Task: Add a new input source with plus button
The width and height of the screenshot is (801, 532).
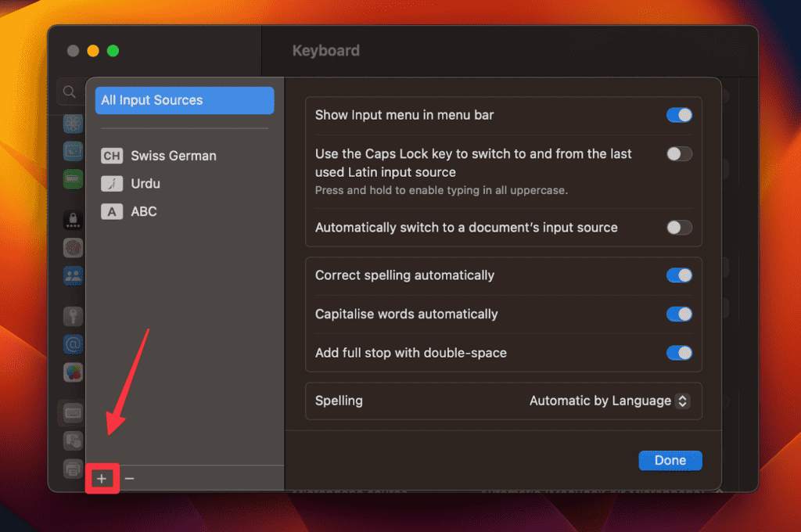Action: pyautogui.click(x=102, y=478)
